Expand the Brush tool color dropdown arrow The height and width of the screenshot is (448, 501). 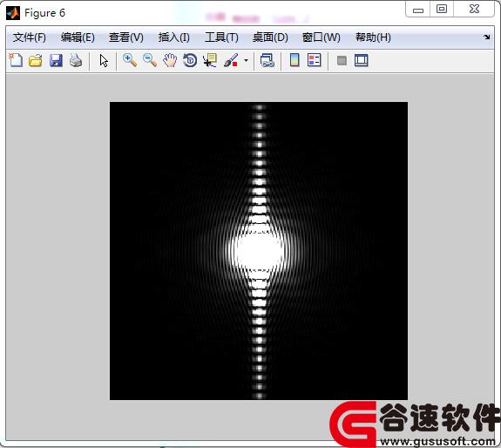(x=246, y=60)
